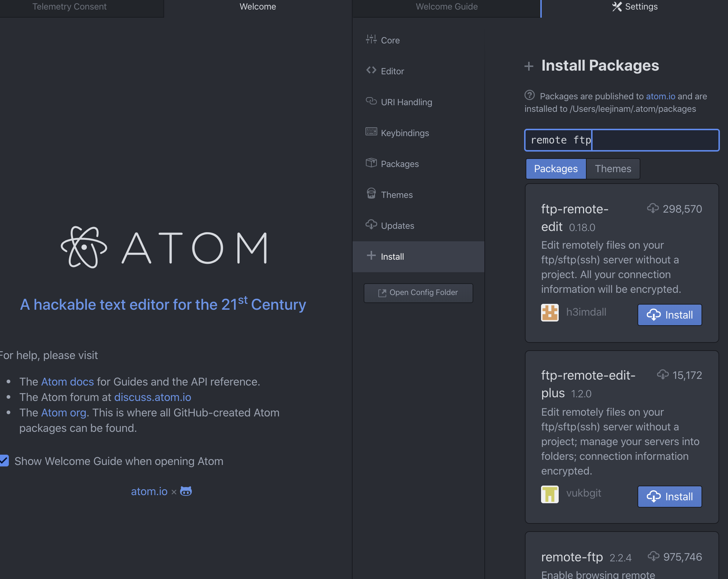This screenshot has height=579, width=728.
Task: Click the GitHub octocat icon
Action: point(186,491)
